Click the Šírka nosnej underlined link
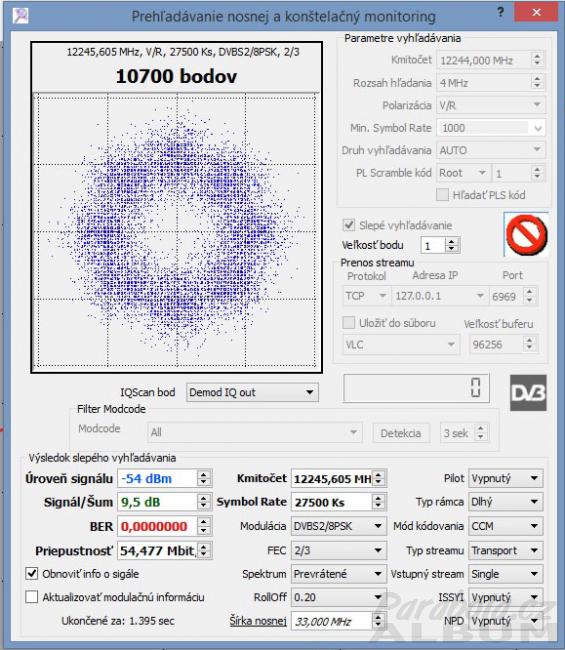The image size is (565, 650). [258, 621]
